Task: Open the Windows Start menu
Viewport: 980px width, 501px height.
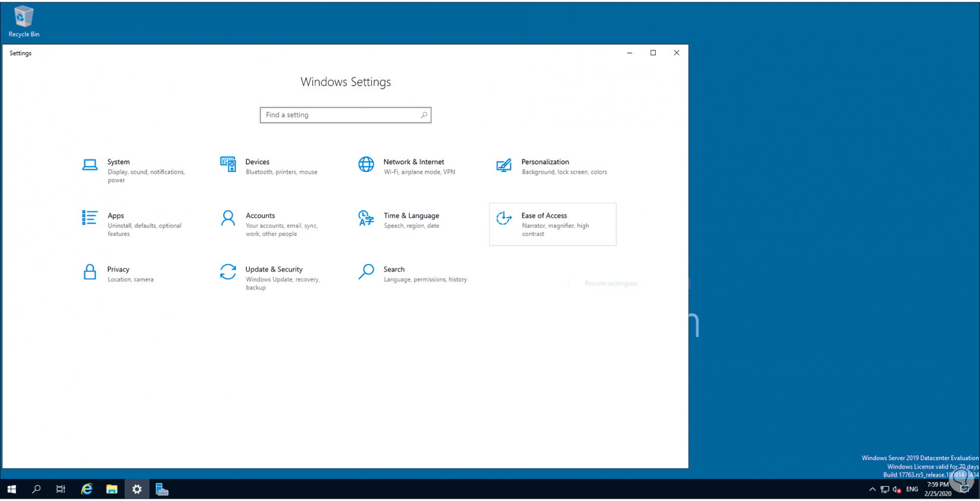Action: point(12,489)
